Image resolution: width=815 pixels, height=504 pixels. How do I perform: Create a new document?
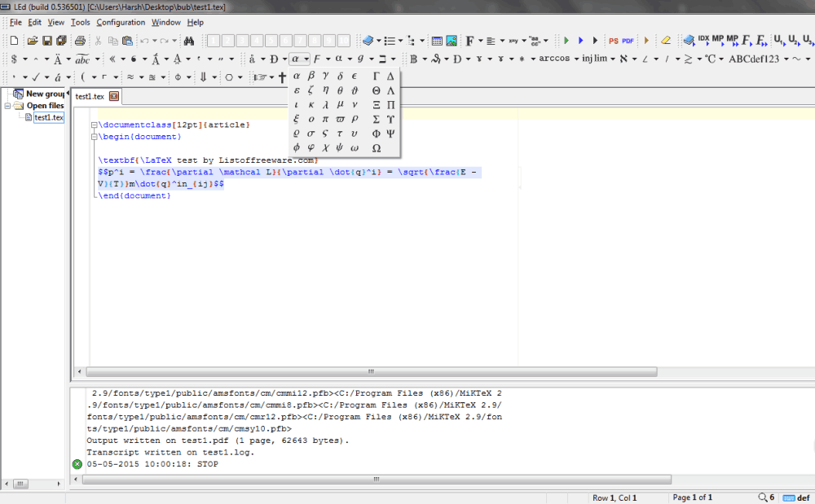point(15,41)
